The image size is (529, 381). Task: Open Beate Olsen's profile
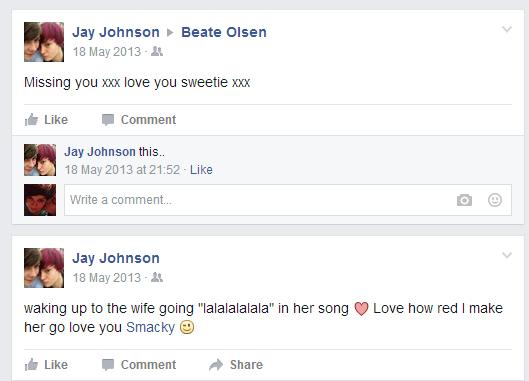(224, 32)
